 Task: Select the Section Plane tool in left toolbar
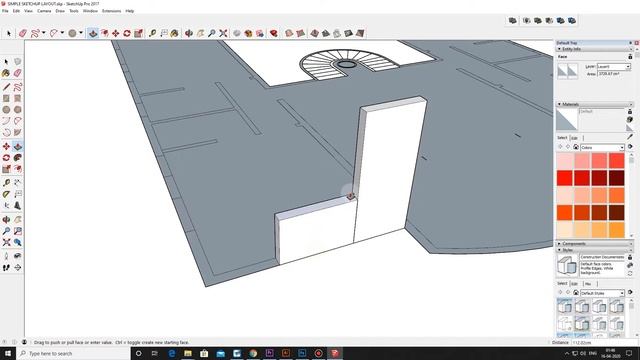(x=18, y=268)
